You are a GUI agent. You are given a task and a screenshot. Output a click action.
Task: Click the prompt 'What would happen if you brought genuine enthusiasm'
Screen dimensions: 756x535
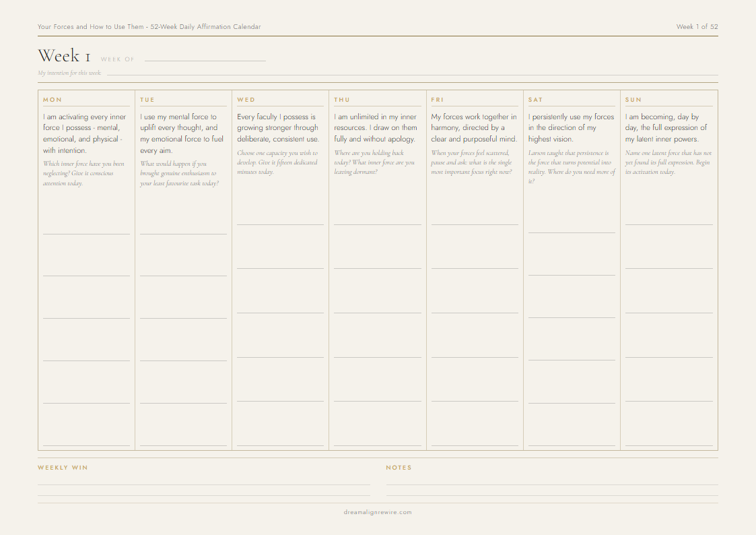[x=179, y=173]
